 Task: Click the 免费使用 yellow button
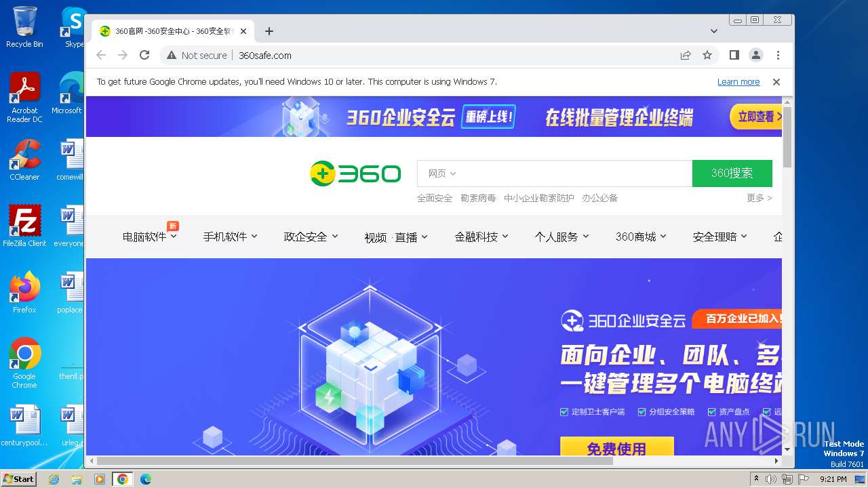coord(617,446)
